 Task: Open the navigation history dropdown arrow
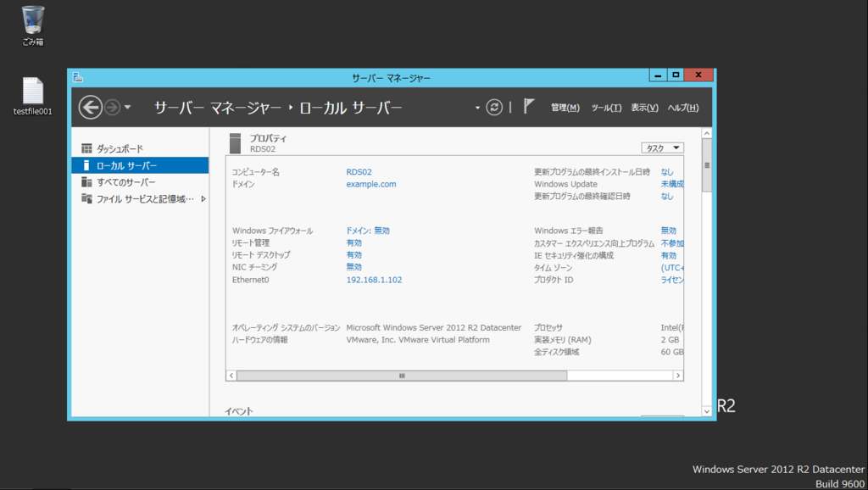pos(127,107)
